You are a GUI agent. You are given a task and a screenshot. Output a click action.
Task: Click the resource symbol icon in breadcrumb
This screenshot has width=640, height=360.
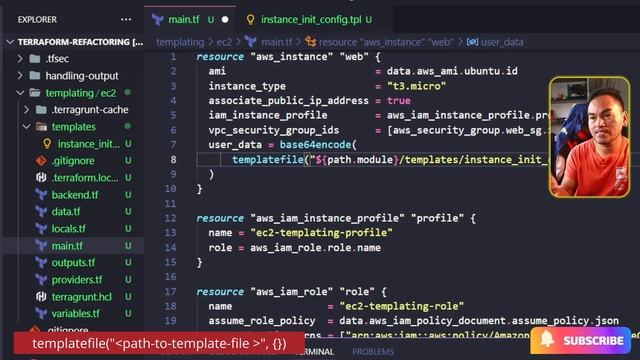[x=311, y=42]
